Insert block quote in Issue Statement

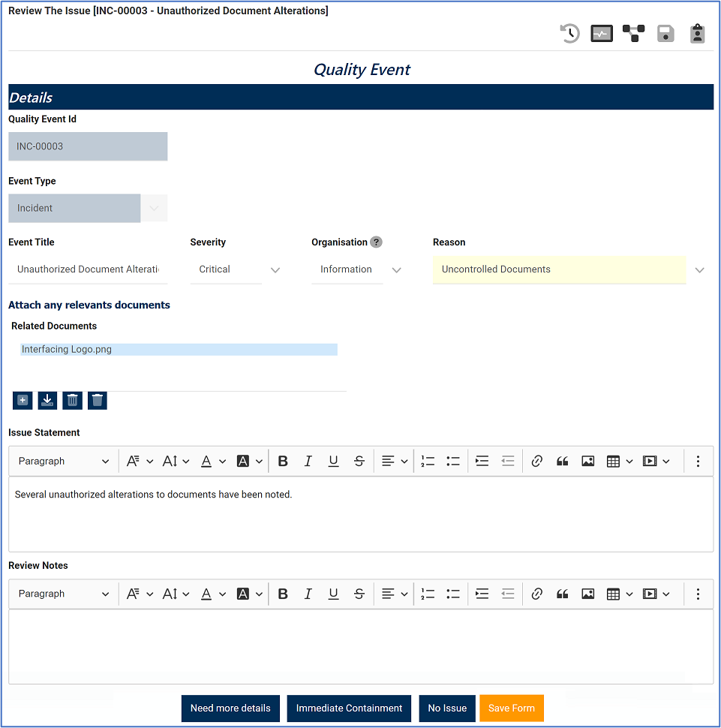click(x=562, y=461)
